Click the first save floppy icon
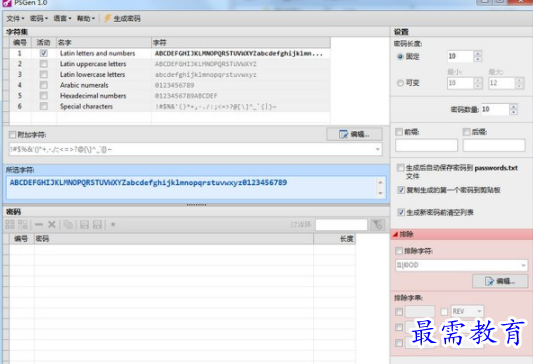 [x=84, y=224]
